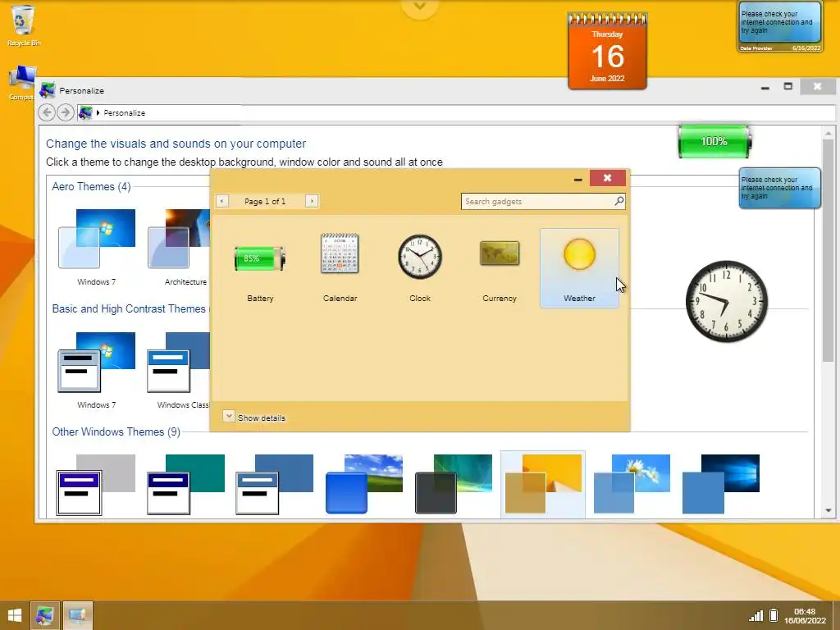Go to next gadget page arrow
This screenshot has width=840, height=630.
[312, 202]
